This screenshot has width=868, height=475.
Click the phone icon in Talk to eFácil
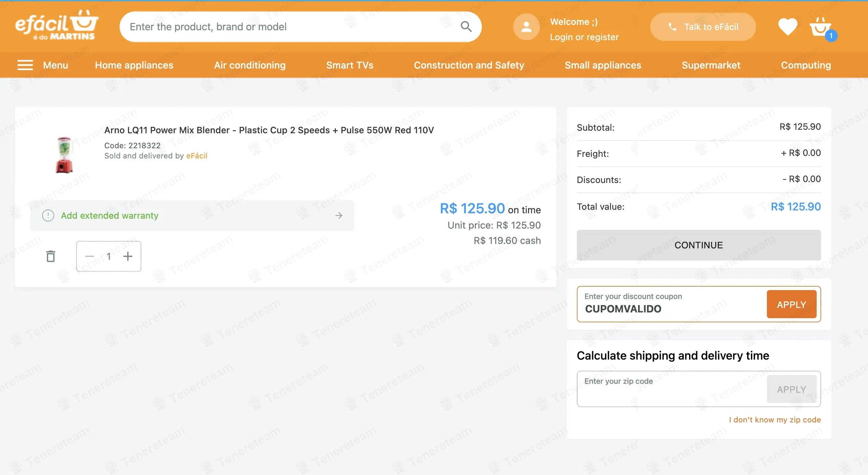[x=672, y=27]
